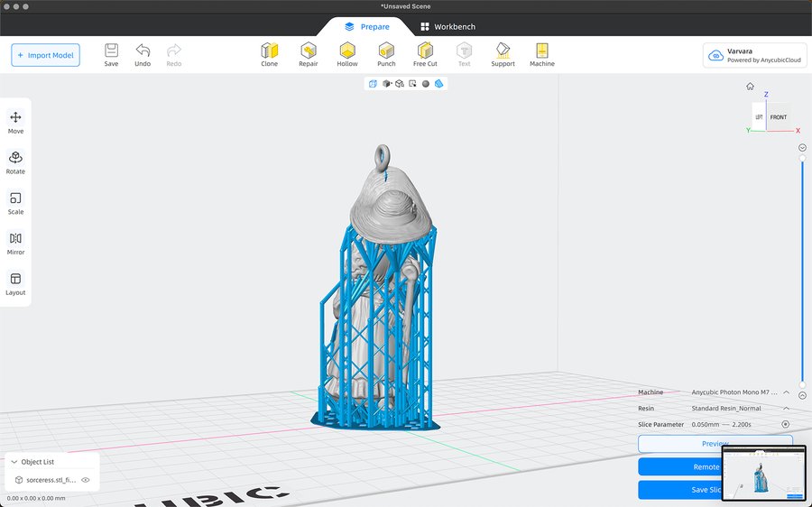
Task: Toggle the Slice Parameter settings radio icon
Action: [786, 424]
